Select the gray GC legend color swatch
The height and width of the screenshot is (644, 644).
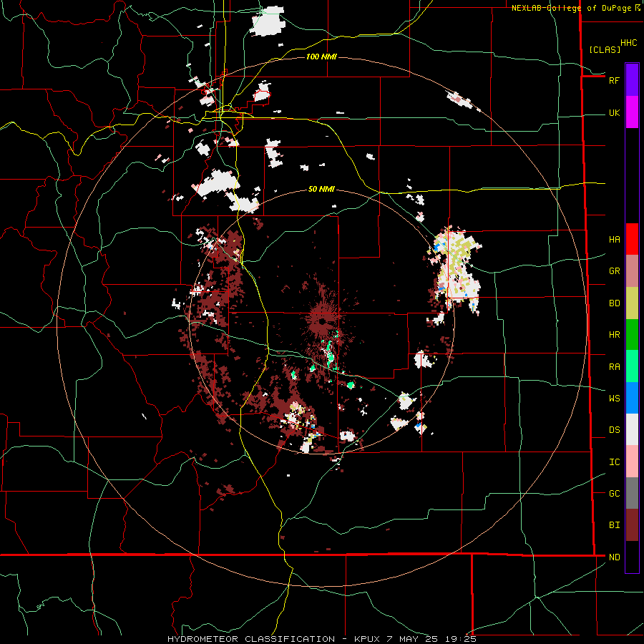tap(632, 493)
